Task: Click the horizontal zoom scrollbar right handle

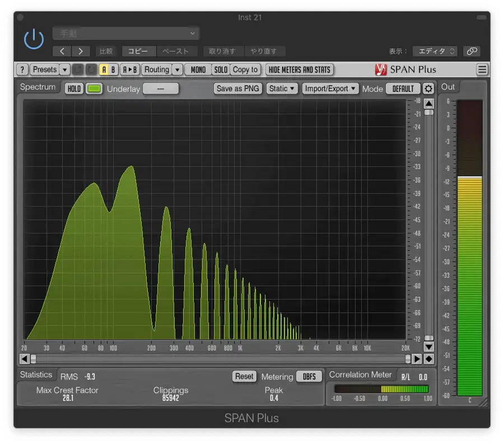Action: click(x=408, y=359)
